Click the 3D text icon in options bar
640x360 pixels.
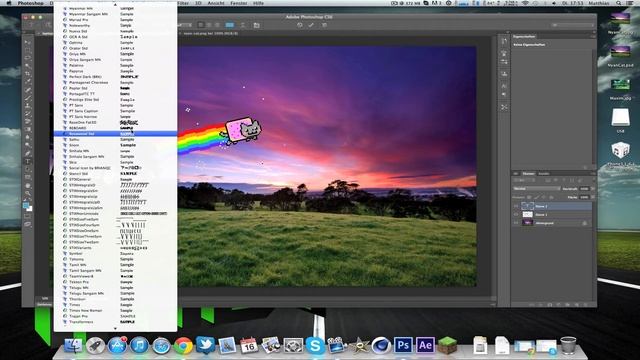[324, 25]
